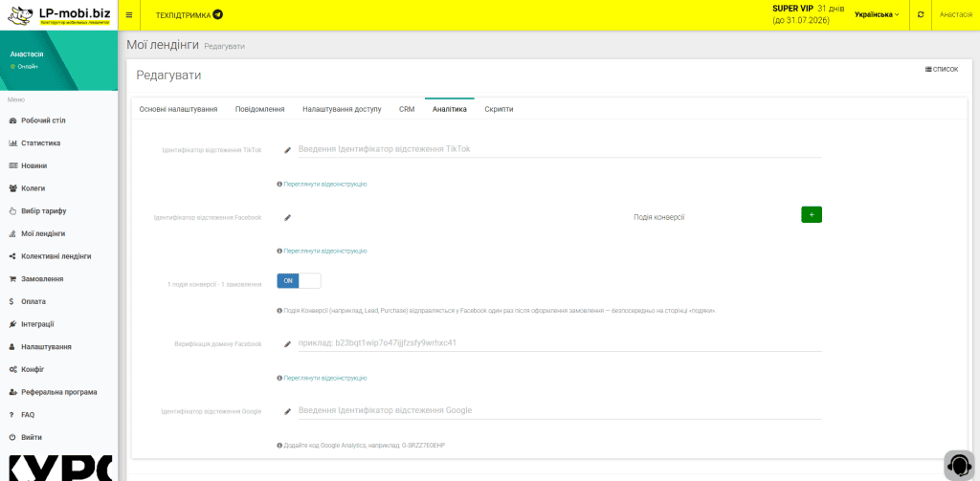Click pencil icon next to TikTok identifier
This screenshot has height=481, width=980.
(x=287, y=150)
